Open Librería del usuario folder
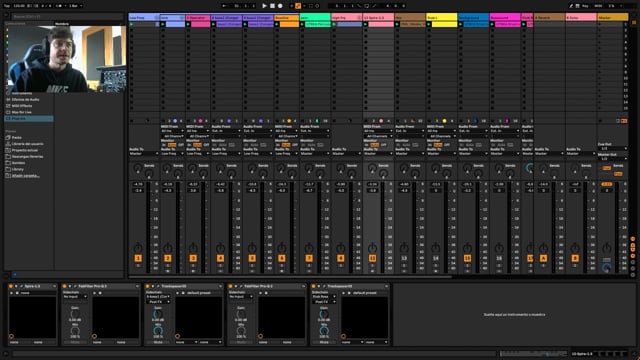Viewport: 640px width, 360px height. (x=27, y=144)
